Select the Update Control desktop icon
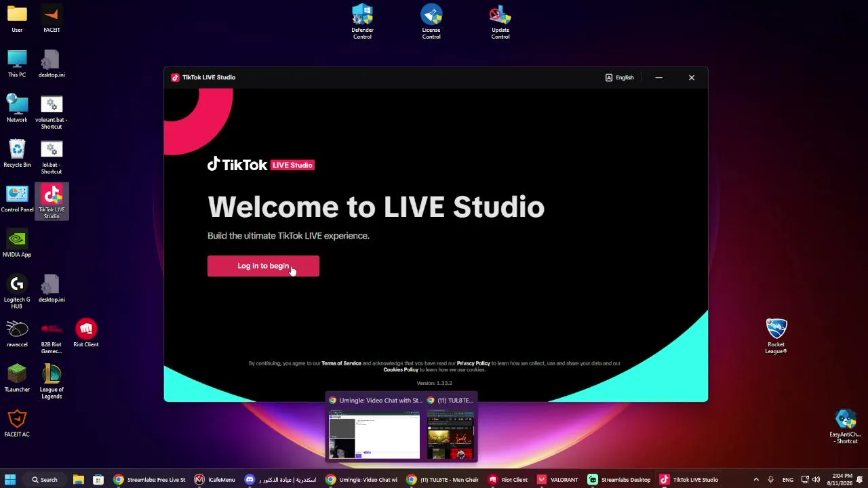This screenshot has height=488, width=868. coord(500,22)
